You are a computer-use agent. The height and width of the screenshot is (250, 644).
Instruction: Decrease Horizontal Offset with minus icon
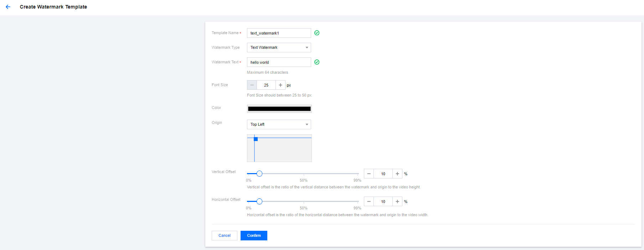369,202
